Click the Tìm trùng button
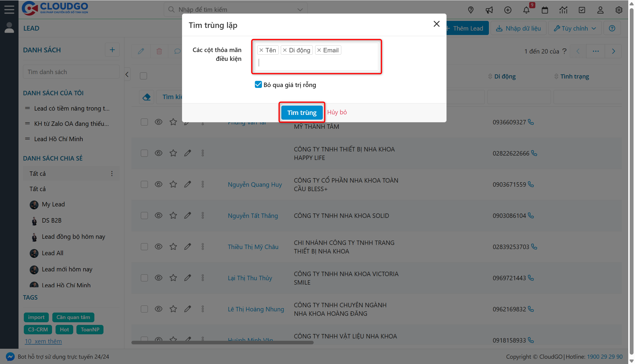Screen dimensions: 635x364 [302, 112]
